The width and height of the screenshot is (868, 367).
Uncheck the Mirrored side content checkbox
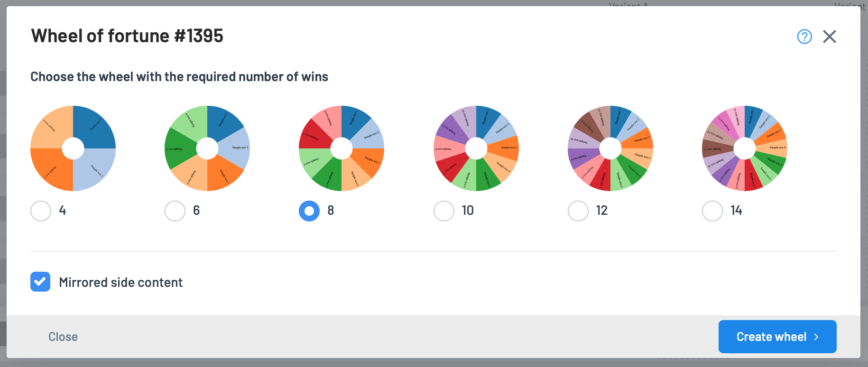40,282
